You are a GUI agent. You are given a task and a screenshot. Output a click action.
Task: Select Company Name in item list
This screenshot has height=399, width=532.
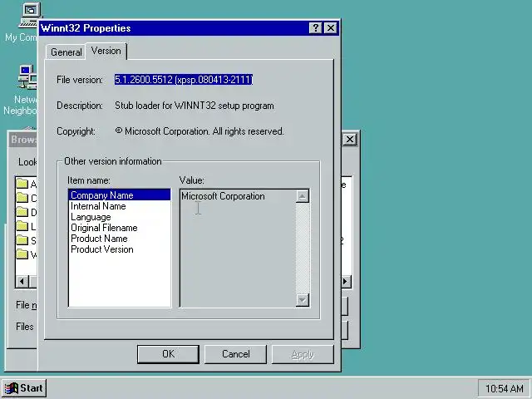click(120, 195)
